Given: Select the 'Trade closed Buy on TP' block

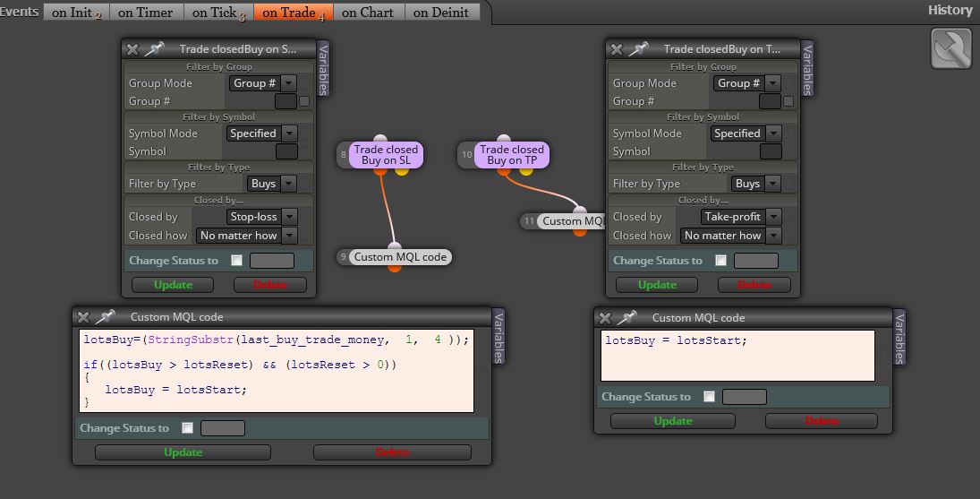Looking at the screenshot, I should coord(512,154).
